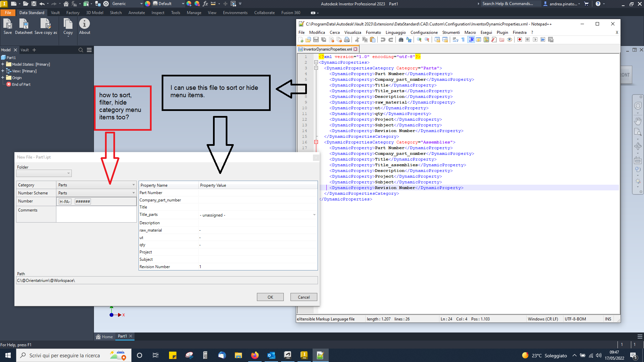Image resolution: width=644 pixels, height=362 pixels.
Task: Click the Zoom Window tool in Inventor's navigation bar
Action: (x=638, y=132)
